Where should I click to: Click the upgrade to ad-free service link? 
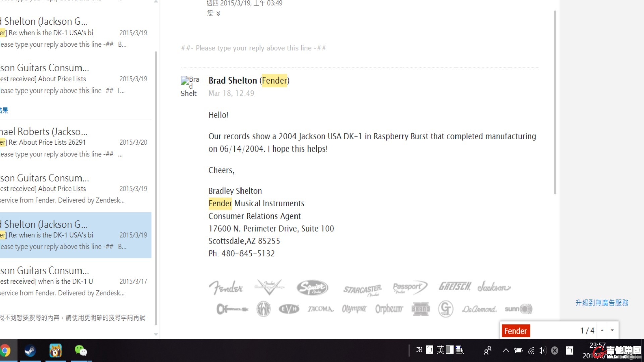pyautogui.click(x=602, y=303)
